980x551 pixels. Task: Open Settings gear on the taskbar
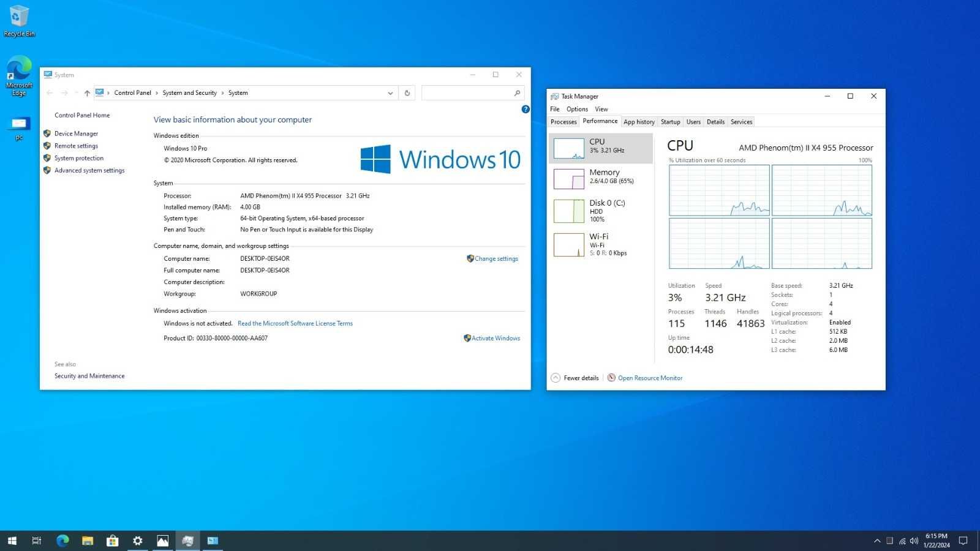138,541
